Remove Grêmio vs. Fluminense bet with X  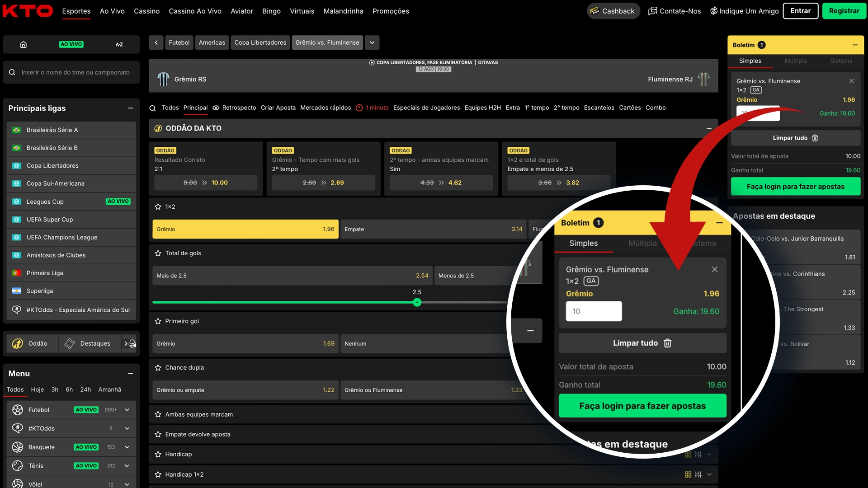851,81
